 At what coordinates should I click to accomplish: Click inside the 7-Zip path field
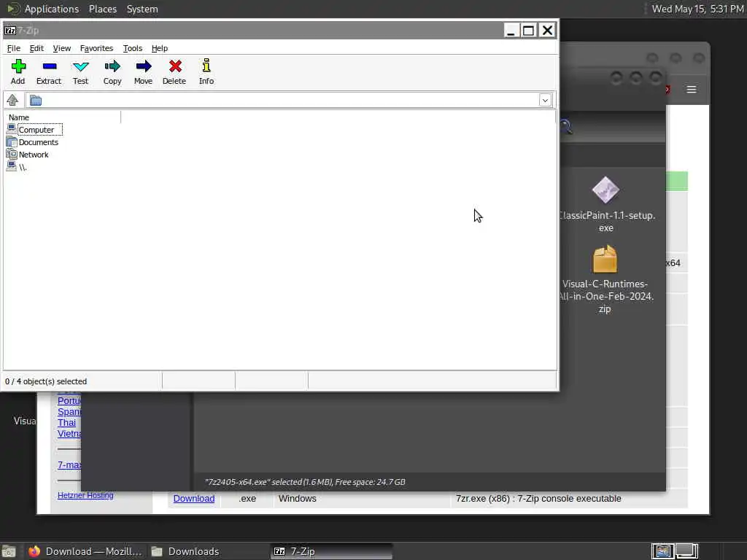(x=290, y=101)
